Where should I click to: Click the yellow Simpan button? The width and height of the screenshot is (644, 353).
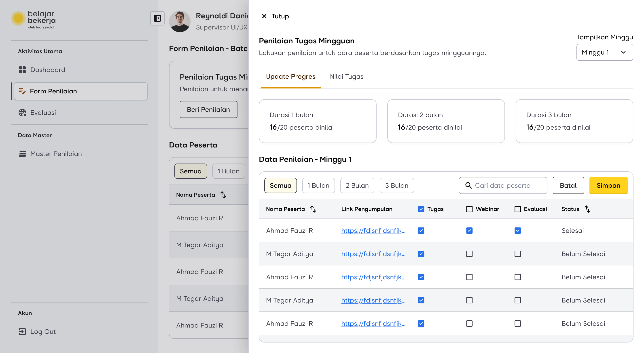point(608,185)
